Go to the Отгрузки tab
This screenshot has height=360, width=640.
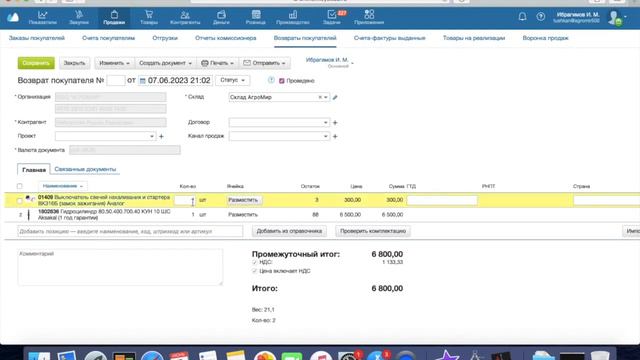tap(165, 38)
